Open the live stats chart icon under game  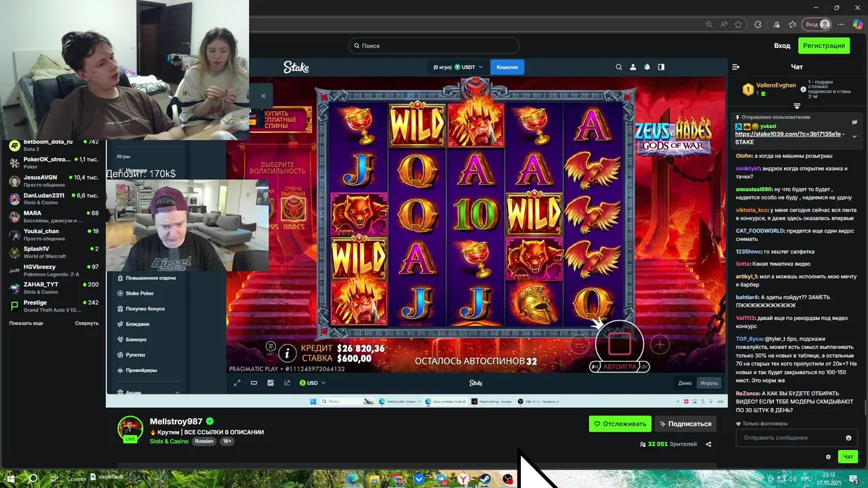click(x=271, y=383)
